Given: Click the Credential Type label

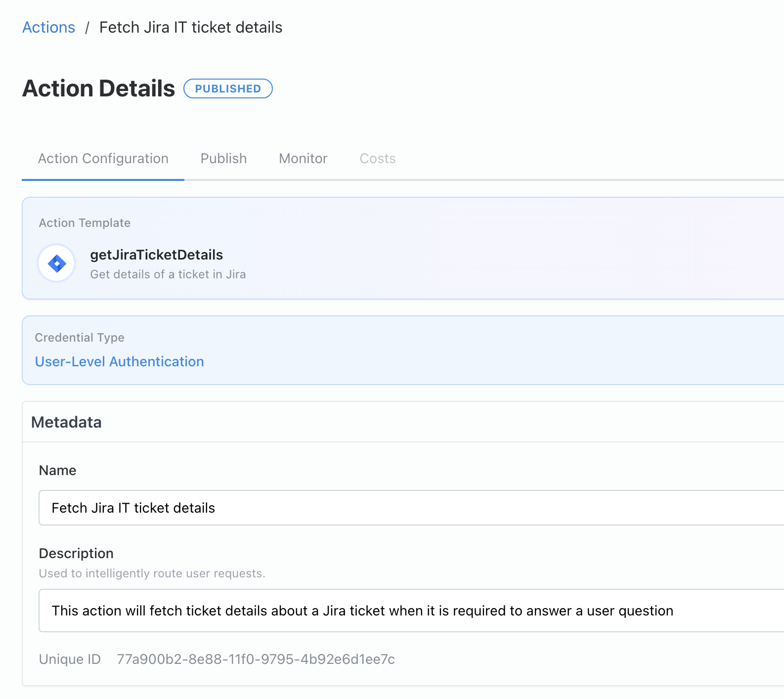Looking at the screenshot, I should coord(80,338).
